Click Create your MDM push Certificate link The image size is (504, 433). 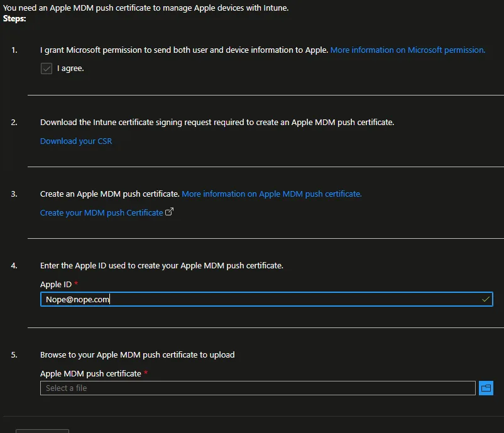point(101,212)
